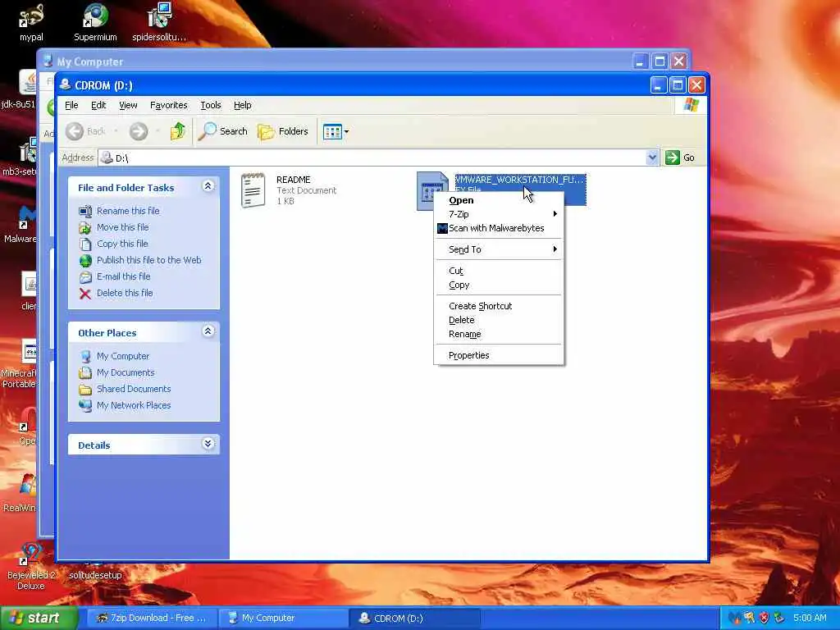Expand the Details panel
The image size is (840, 630).
208,444
